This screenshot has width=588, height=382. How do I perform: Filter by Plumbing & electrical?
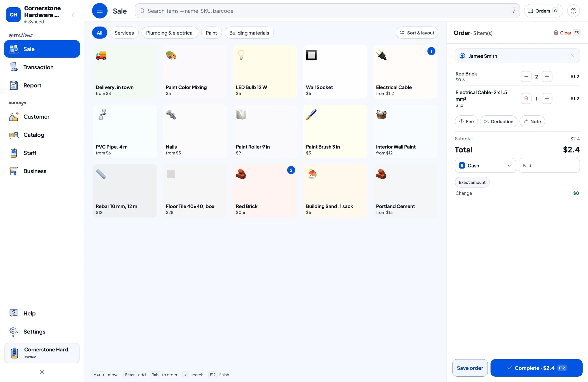coord(170,33)
